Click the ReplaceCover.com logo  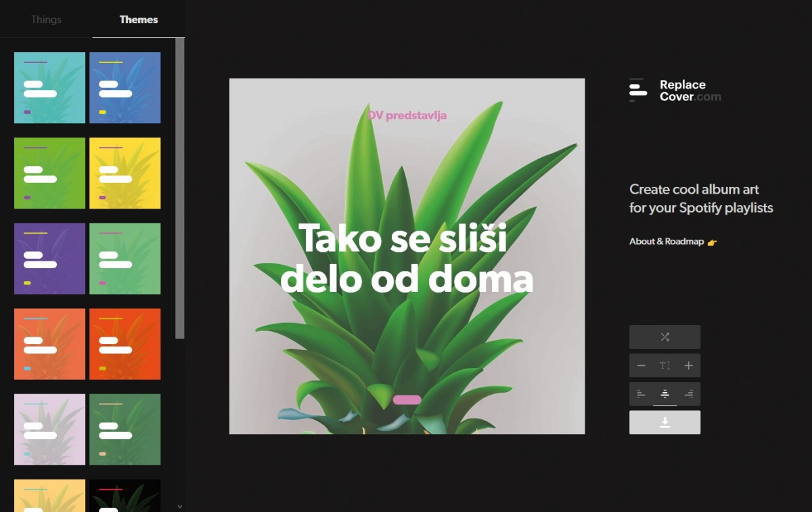point(675,90)
